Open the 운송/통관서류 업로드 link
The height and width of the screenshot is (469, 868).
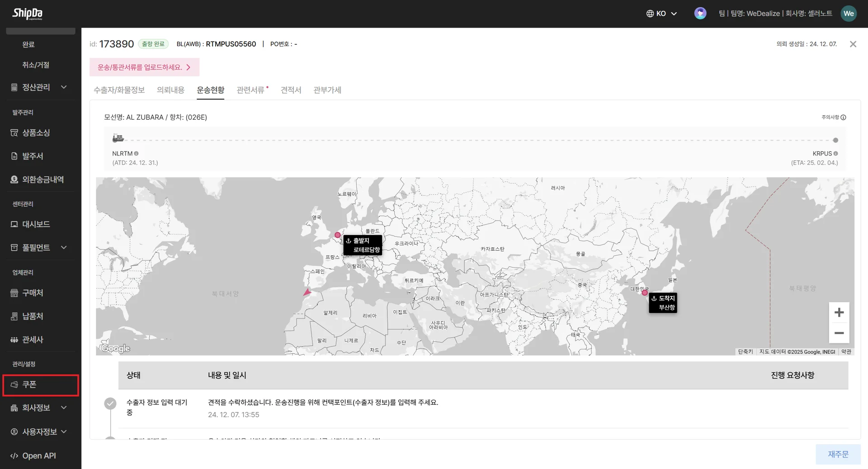pos(144,67)
